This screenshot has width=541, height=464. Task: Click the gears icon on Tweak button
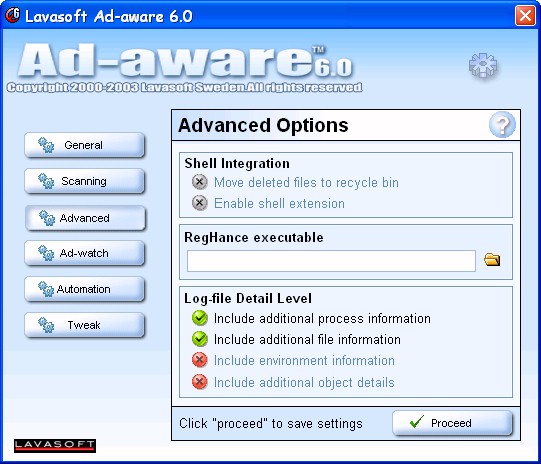click(x=46, y=325)
